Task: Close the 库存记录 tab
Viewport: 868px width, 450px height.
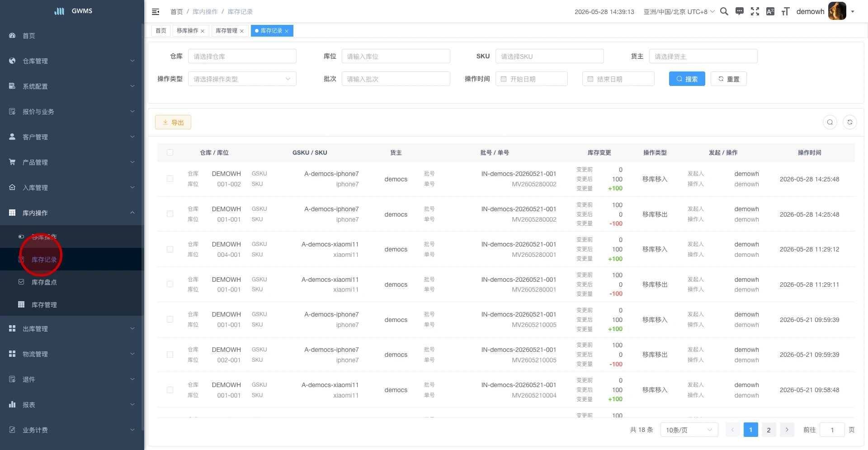Action: (287, 31)
